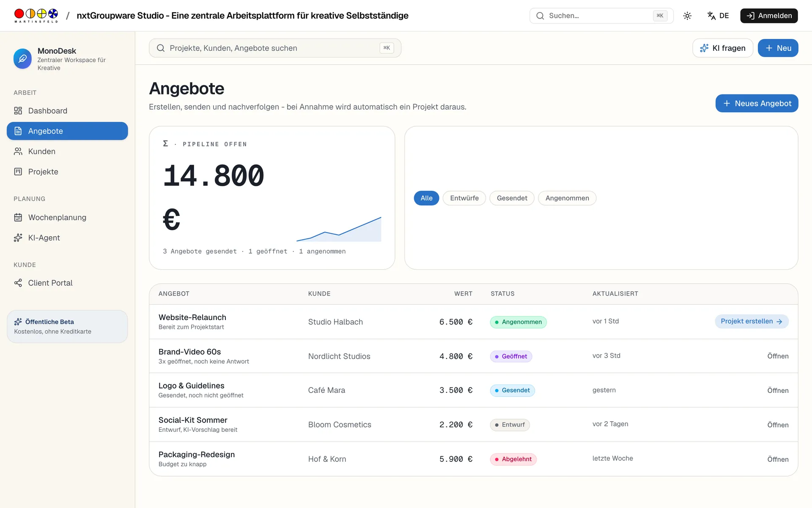Click the blue Neu button

(x=778, y=48)
